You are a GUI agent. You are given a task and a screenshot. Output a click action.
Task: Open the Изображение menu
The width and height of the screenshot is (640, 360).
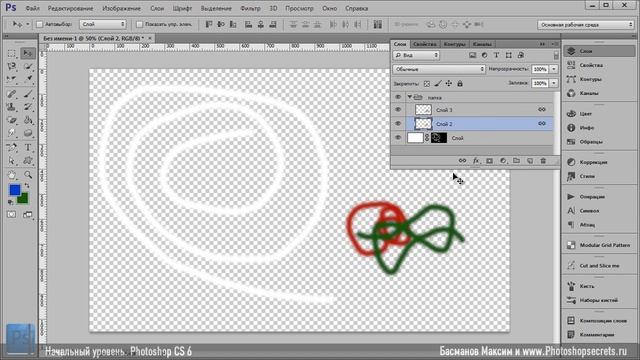pyautogui.click(x=121, y=8)
